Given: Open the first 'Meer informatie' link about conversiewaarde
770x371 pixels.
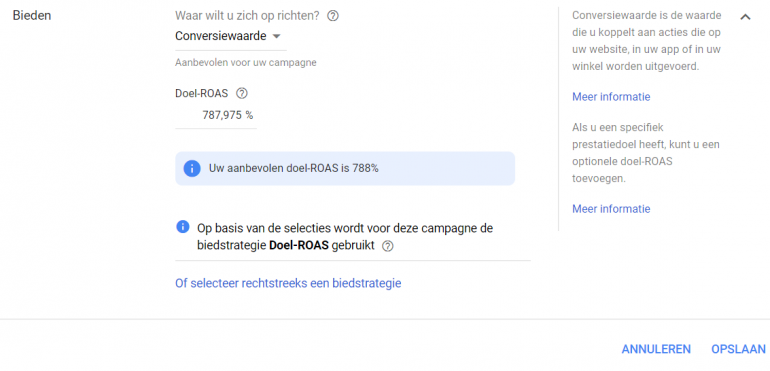Looking at the screenshot, I should coord(611,97).
